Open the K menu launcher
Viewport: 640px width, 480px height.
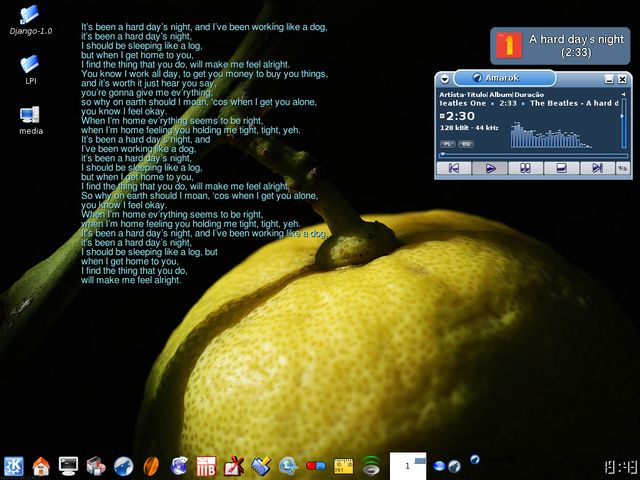pyautogui.click(x=13, y=466)
